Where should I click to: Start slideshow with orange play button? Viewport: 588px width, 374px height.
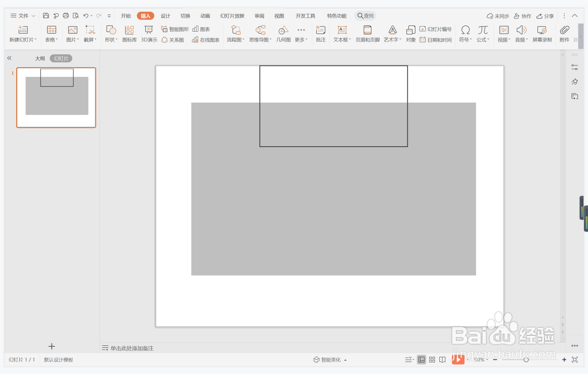click(458, 359)
